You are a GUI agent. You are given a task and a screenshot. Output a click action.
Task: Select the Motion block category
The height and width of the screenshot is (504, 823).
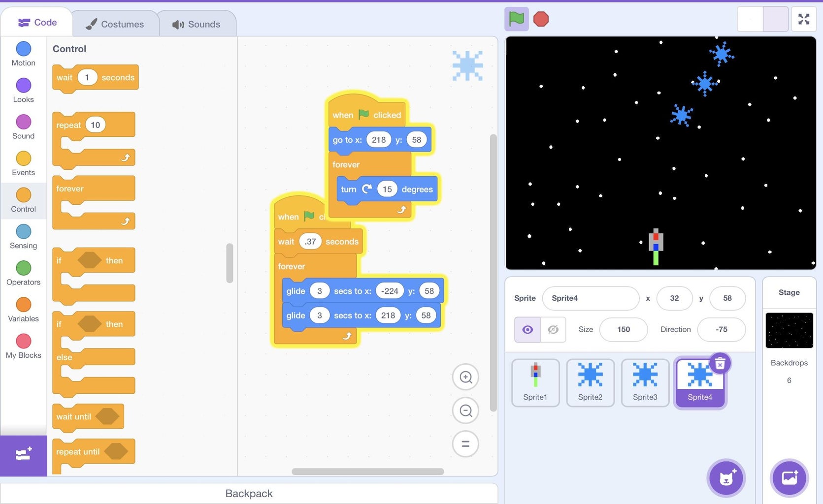pyautogui.click(x=23, y=53)
